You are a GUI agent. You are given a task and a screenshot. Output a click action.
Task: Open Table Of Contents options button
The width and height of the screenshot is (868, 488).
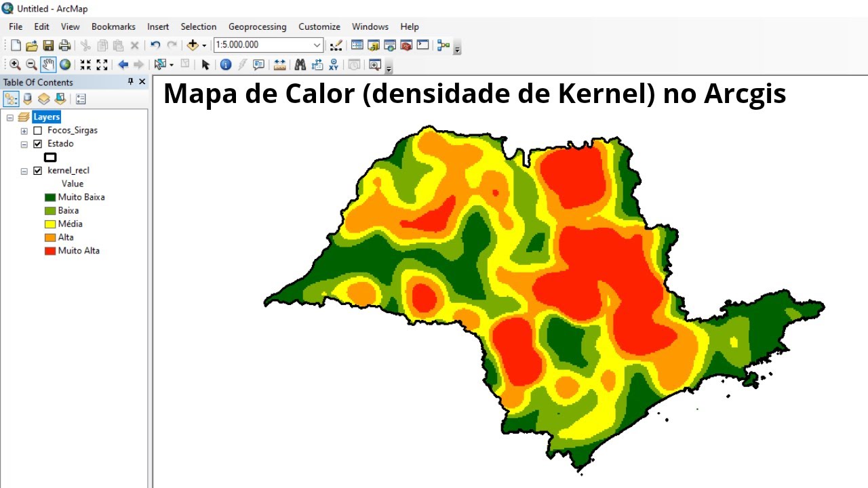tap(81, 99)
